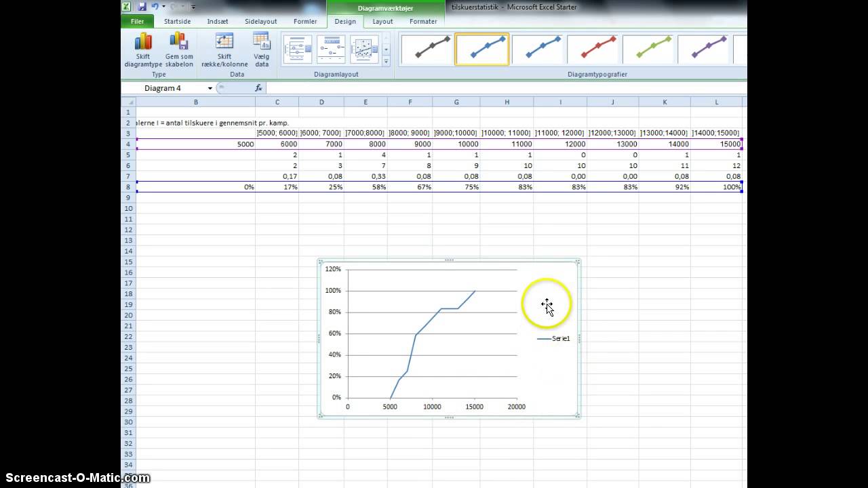868x488 pixels.
Task: Click cell showing 92%
Action: click(x=665, y=187)
